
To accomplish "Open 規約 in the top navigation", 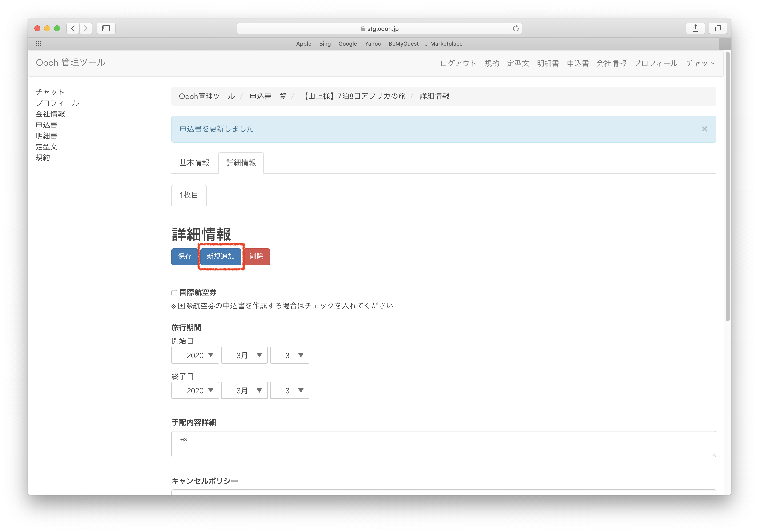I will (492, 63).
